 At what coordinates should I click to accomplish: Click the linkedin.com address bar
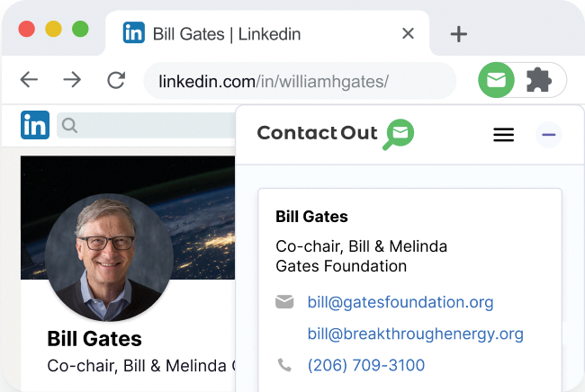(297, 81)
